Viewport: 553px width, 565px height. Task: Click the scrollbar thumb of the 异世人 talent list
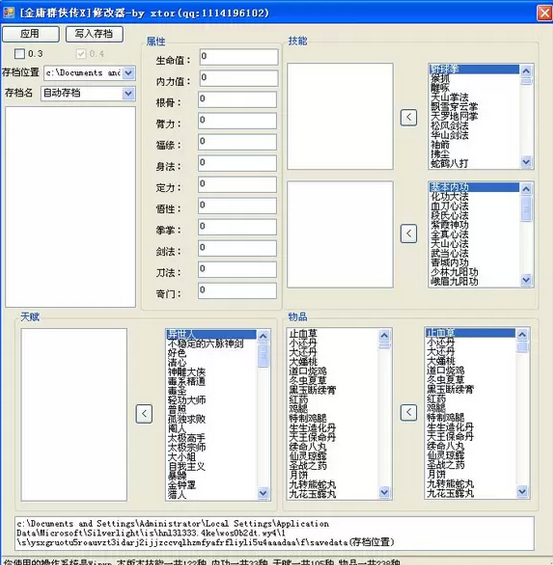pyautogui.click(x=263, y=356)
